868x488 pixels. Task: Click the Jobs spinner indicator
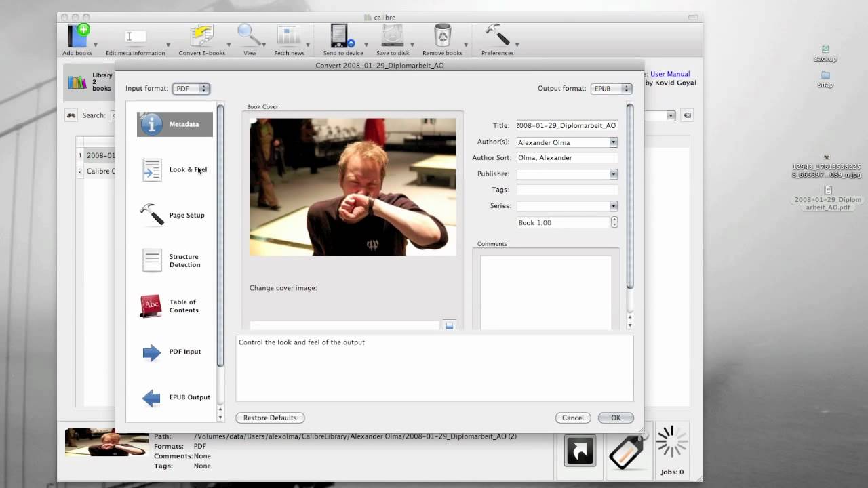pos(671,443)
